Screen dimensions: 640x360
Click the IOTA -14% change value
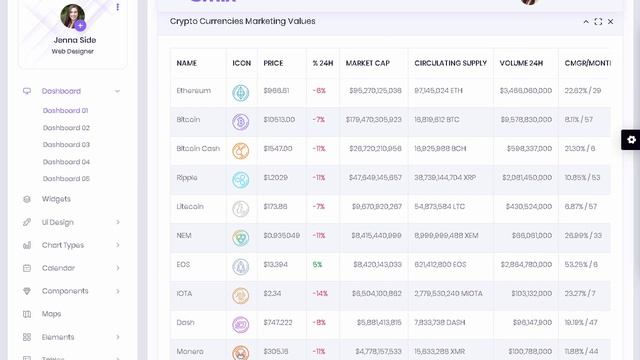[x=320, y=293]
